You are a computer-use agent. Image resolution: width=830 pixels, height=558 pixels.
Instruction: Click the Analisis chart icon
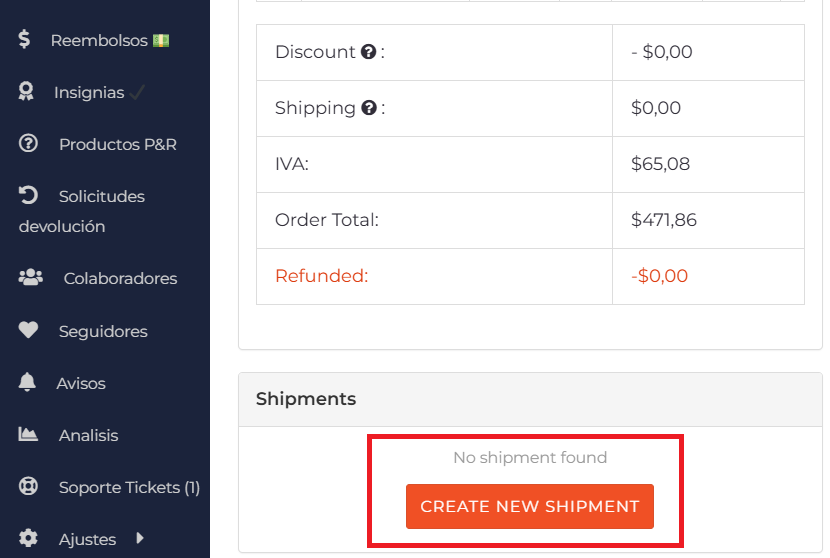(28, 434)
